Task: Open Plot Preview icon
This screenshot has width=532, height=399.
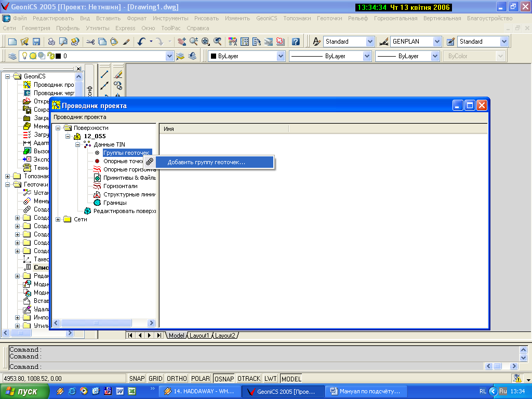Action: (63, 42)
